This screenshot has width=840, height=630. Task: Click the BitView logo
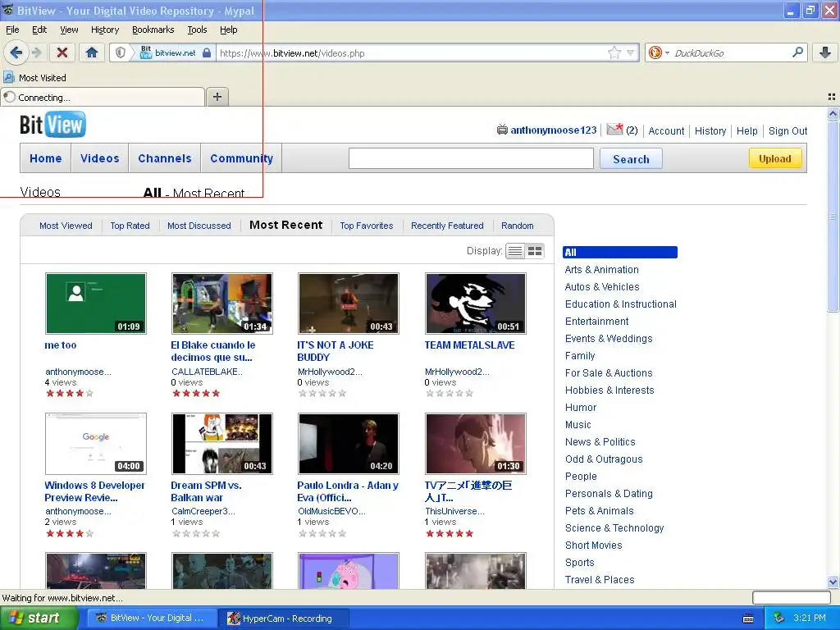coord(52,125)
